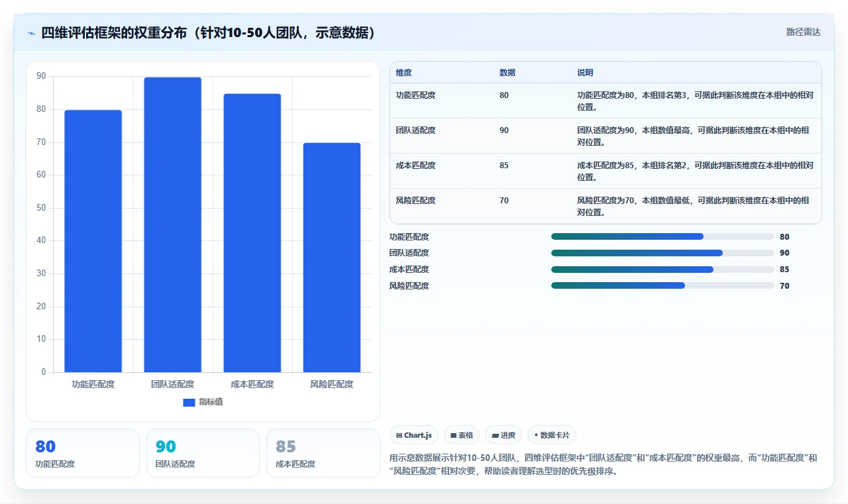The height and width of the screenshot is (504, 848).
Task: Click the lightning icon beside the title
Action: 32,32
